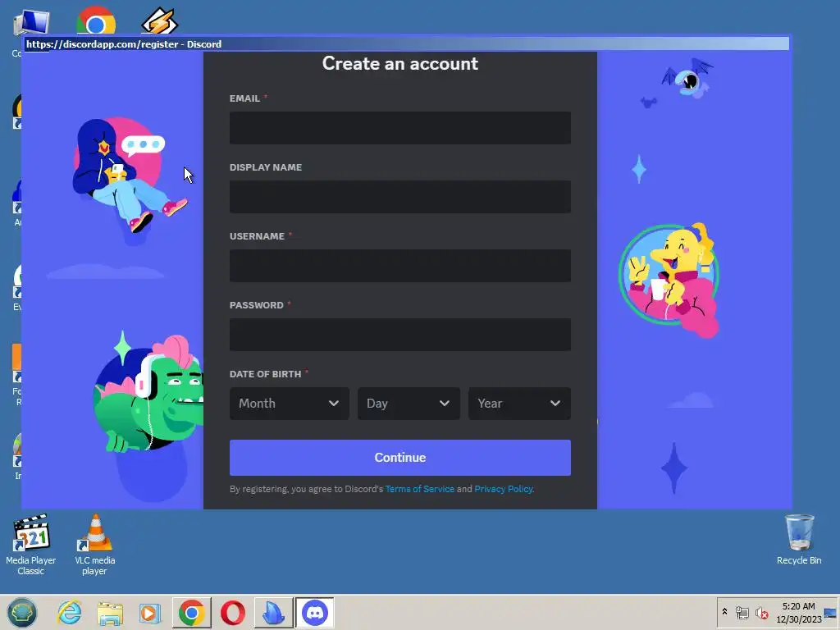Click the Continue button
The height and width of the screenshot is (630, 840).
tap(399, 458)
